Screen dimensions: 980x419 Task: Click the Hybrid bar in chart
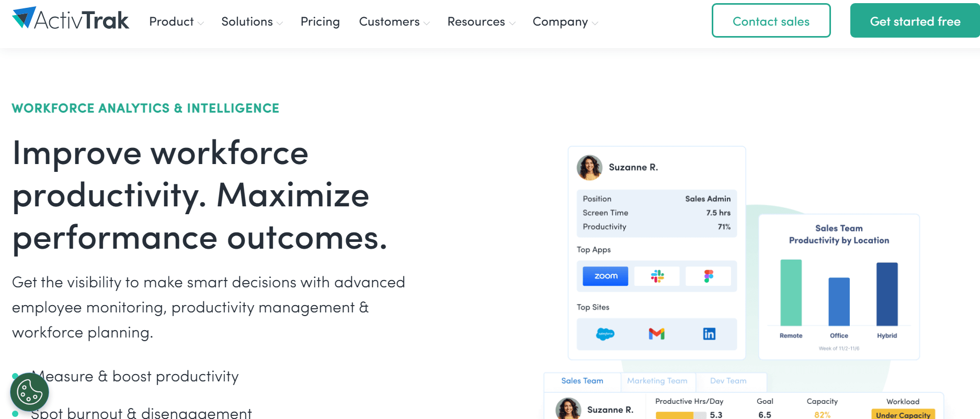tap(887, 294)
